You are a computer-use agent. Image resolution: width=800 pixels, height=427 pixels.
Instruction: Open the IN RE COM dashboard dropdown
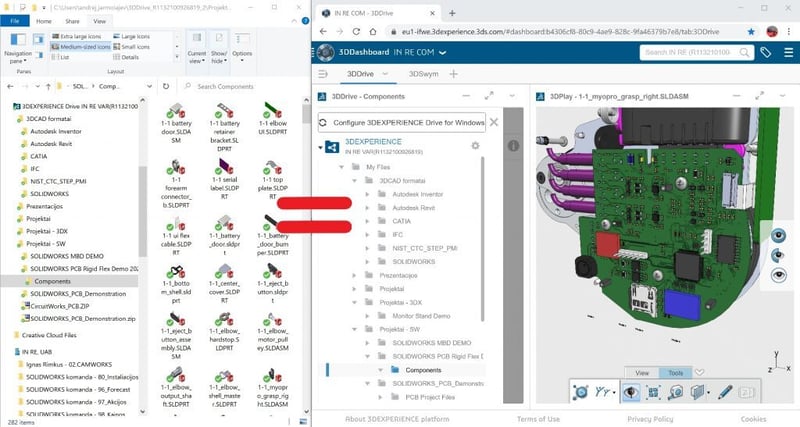[x=443, y=53]
